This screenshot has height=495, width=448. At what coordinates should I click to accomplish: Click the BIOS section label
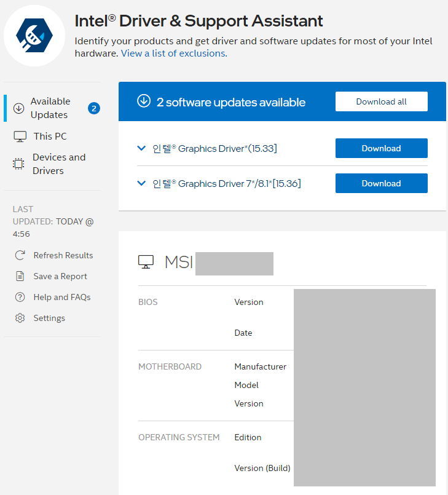[147, 302]
